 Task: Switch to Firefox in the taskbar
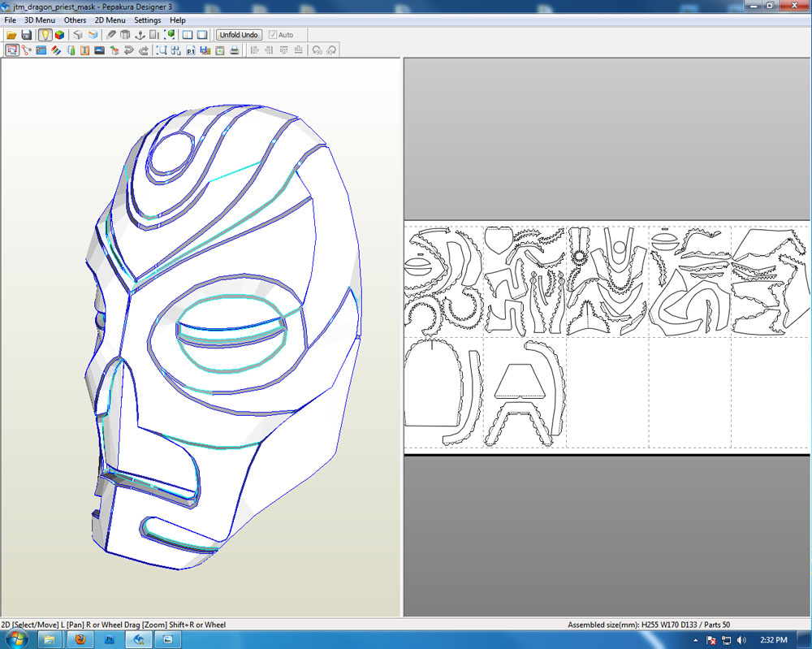tap(80, 640)
